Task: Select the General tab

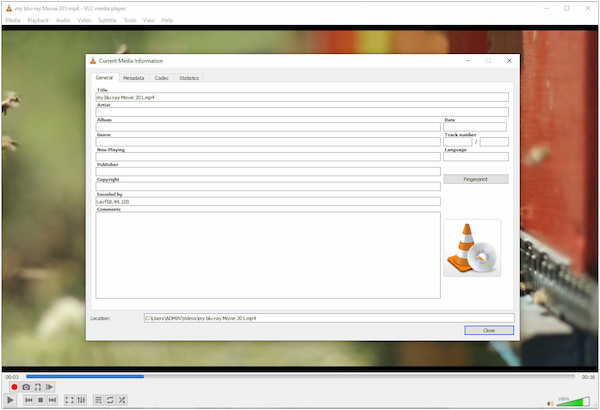Action: coord(104,78)
